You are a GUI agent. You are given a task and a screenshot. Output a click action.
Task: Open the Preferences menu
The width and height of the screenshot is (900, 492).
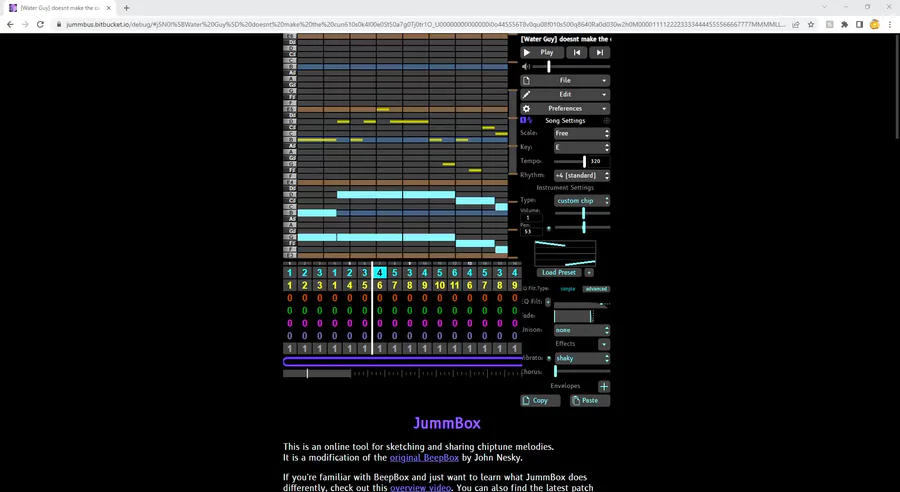pos(565,109)
